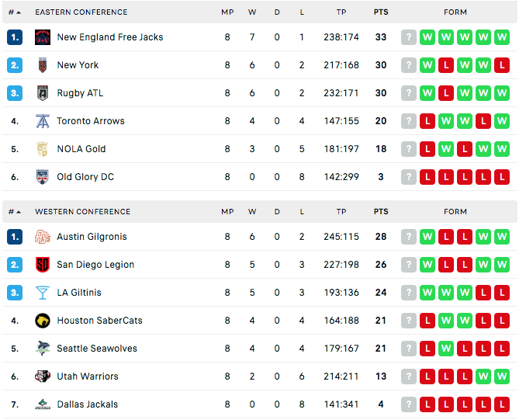This screenshot has width=526, height=420.
Task: Click the San Diego Legion SD logo
Action: point(43,265)
